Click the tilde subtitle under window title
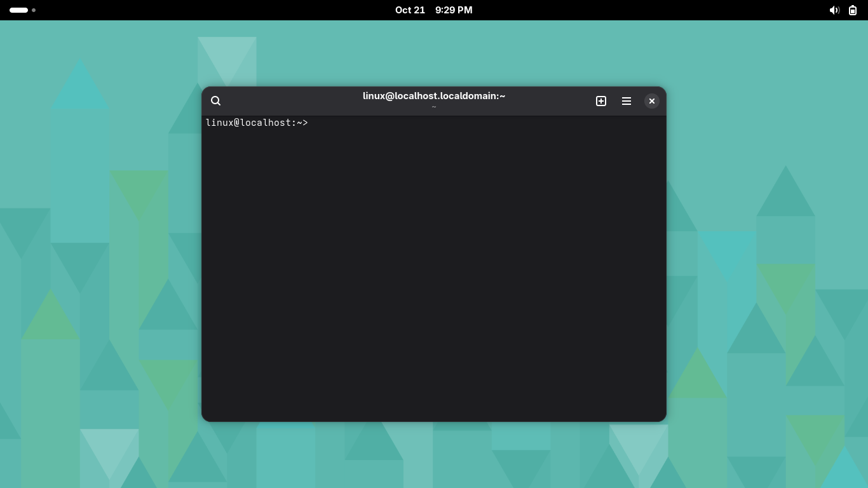The width and height of the screenshot is (868, 488). click(x=434, y=107)
